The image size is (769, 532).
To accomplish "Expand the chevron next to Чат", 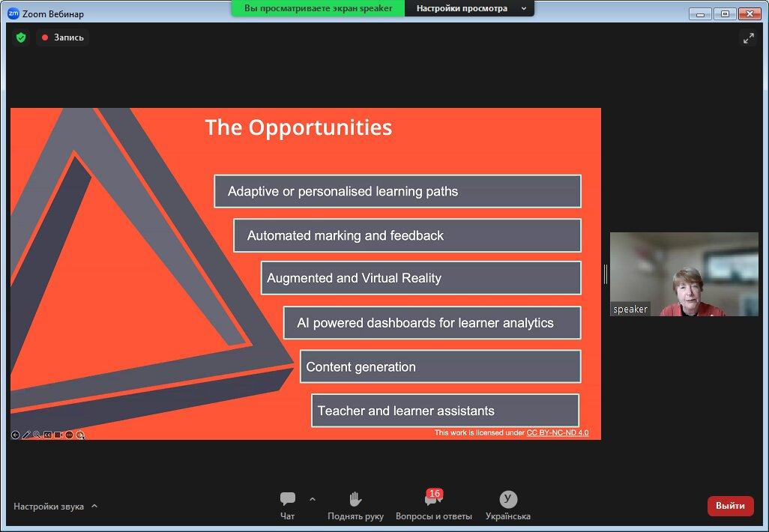I will click(x=313, y=499).
